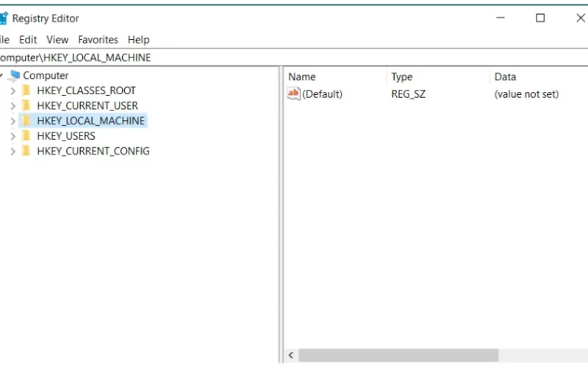Click the Registry Editor app icon in title bar
Image resolution: width=588 pixels, height=368 pixels.
4,18
